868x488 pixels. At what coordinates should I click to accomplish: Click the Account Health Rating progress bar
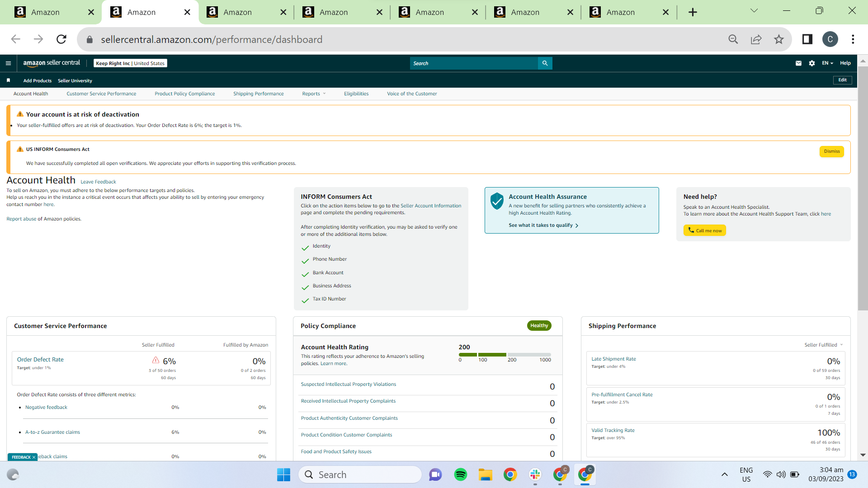coord(505,355)
